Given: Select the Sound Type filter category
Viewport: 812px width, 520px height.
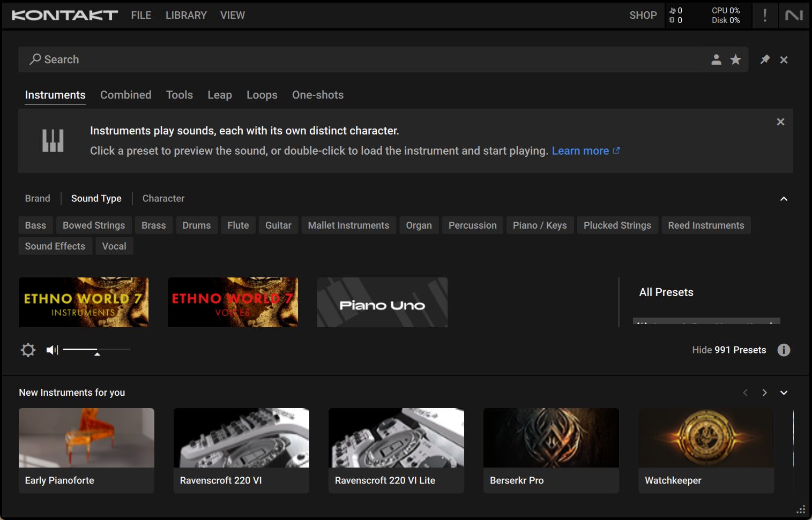Looking at the screenshot, I should 96,199.
